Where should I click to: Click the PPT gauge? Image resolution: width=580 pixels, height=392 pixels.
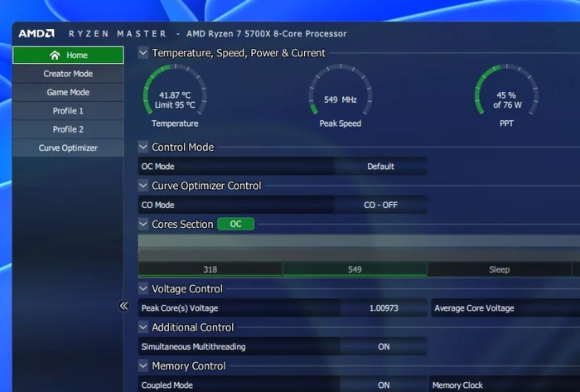coord(506,90)
